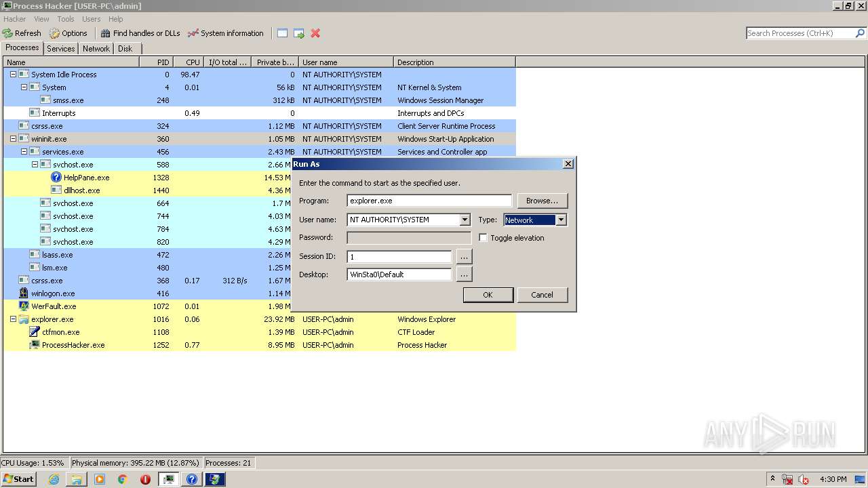This screenshot has height=488, width=868.
Task: Click the Browse... button
Action: pyautogui.click(x=542, y=201)
